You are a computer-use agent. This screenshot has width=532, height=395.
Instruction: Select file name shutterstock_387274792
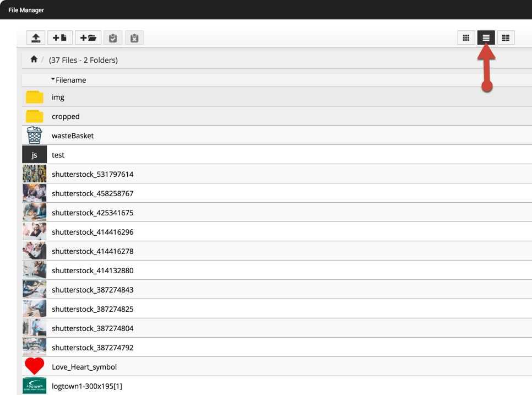[93, 348]
